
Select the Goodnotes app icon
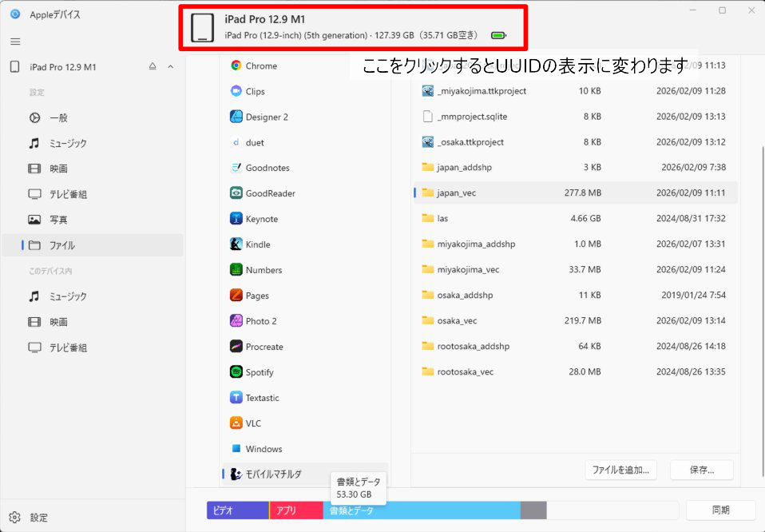coord(236,168)
